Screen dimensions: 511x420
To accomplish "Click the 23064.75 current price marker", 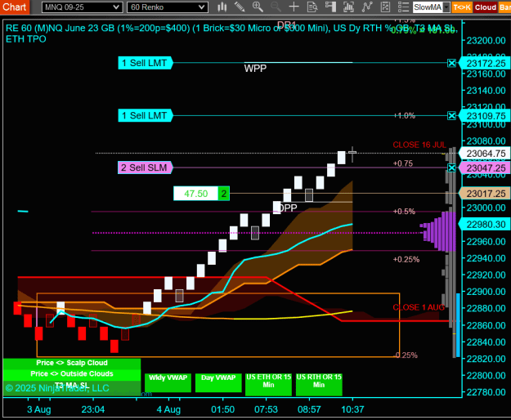I will (x=485, y=154).
